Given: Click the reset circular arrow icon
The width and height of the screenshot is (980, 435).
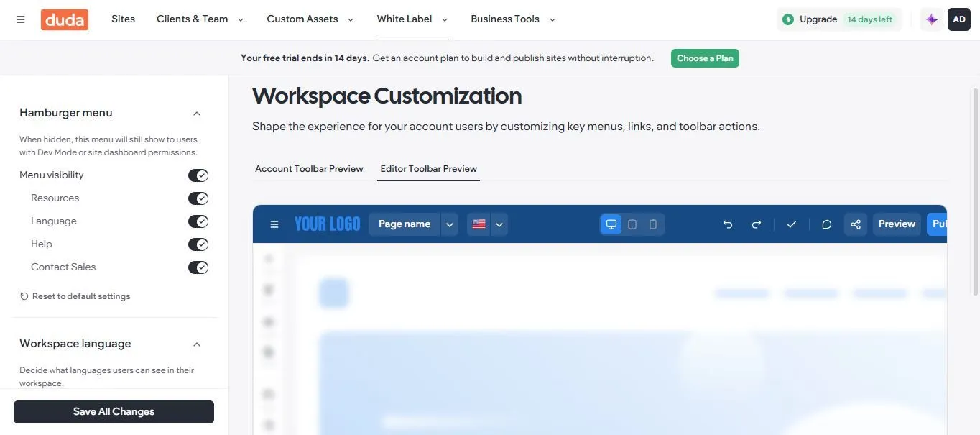Looking at the screenshot, I should (24, 296).
